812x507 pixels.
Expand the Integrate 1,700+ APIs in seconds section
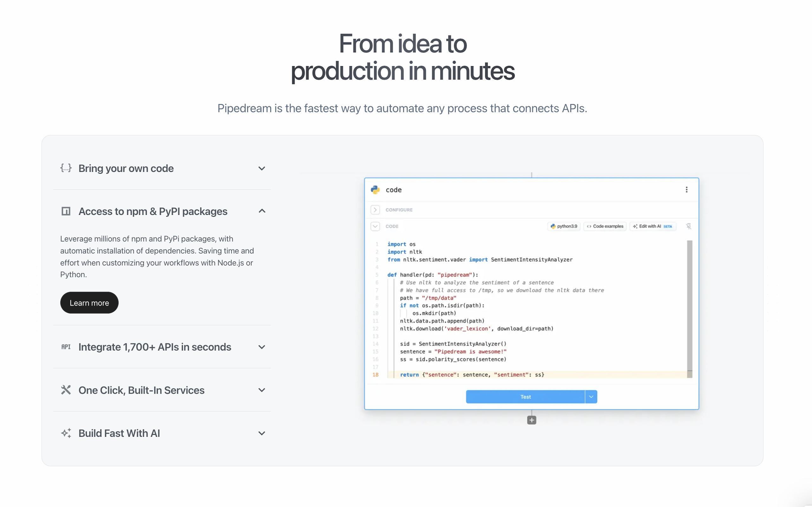(262, 347)
